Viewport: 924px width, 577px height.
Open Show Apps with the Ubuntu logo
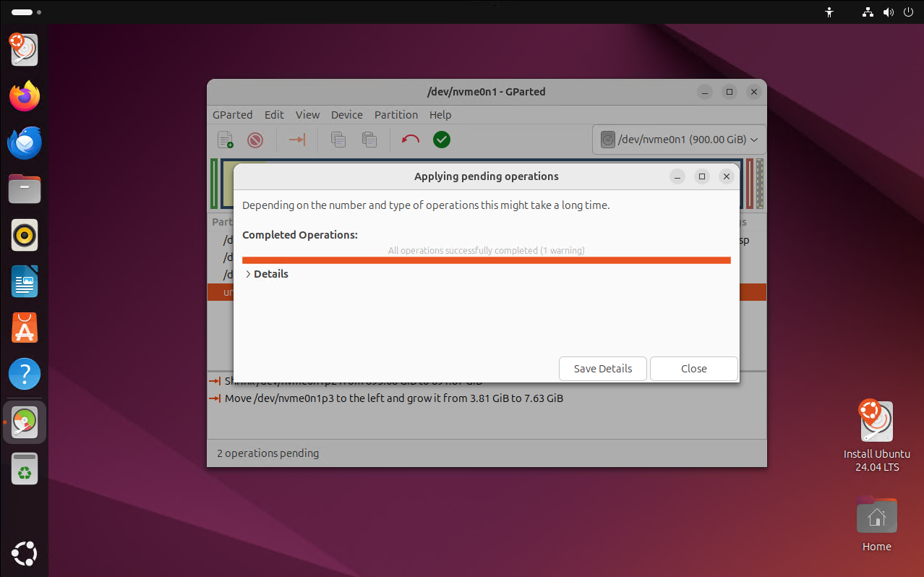point(25,555)
